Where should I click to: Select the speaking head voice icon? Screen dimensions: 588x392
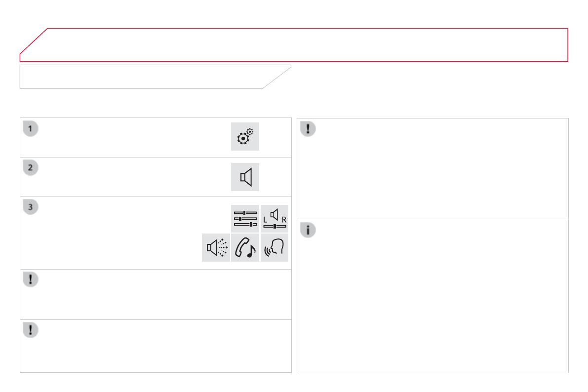pos(274,248)
